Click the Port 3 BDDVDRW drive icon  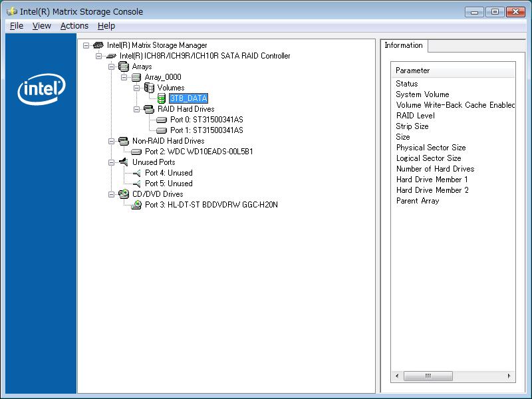[136, 205]
